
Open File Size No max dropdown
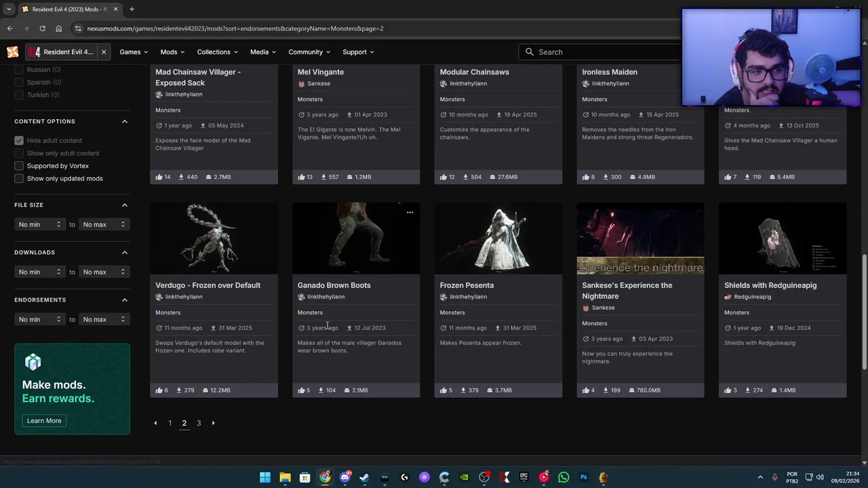pyautogui.click(x=104, y=224)
